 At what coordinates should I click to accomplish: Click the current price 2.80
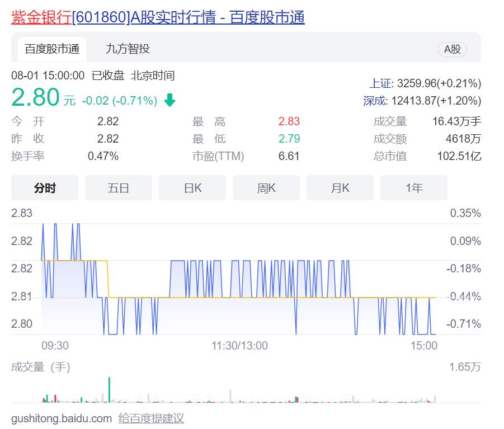(x=35, y=97)
